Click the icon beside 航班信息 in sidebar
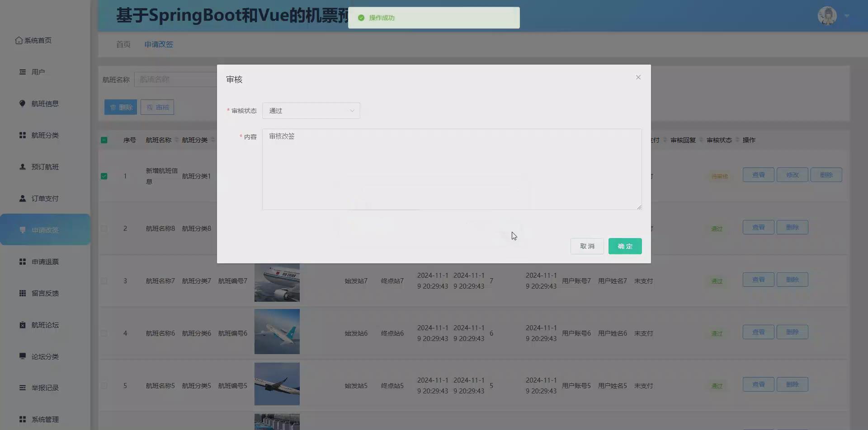Viewport: 868px width, 430px height. point(22,103)
